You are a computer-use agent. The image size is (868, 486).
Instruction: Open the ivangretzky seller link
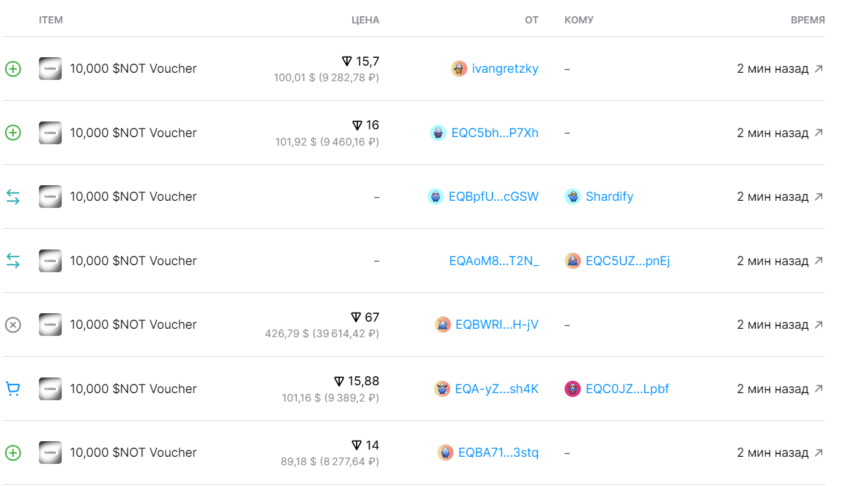[x=505, y=69]
